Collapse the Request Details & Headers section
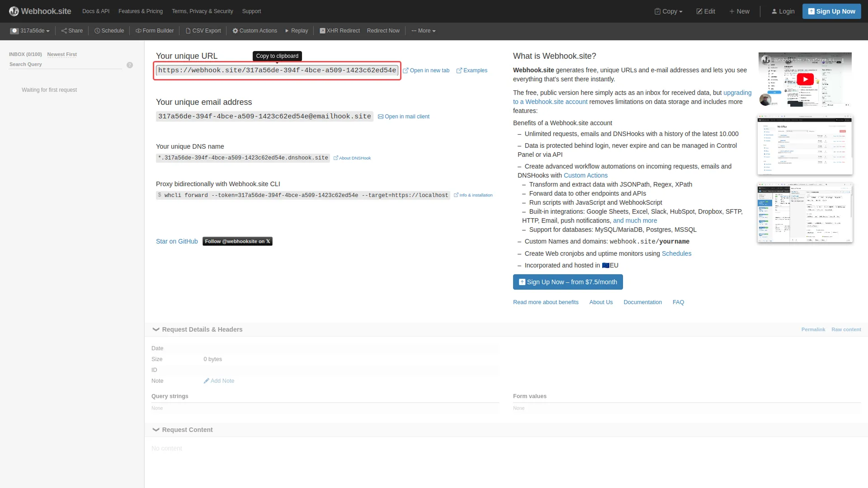The height and width of the screenshot is (488, 868). pyautogui.click(x=156, y=329)
